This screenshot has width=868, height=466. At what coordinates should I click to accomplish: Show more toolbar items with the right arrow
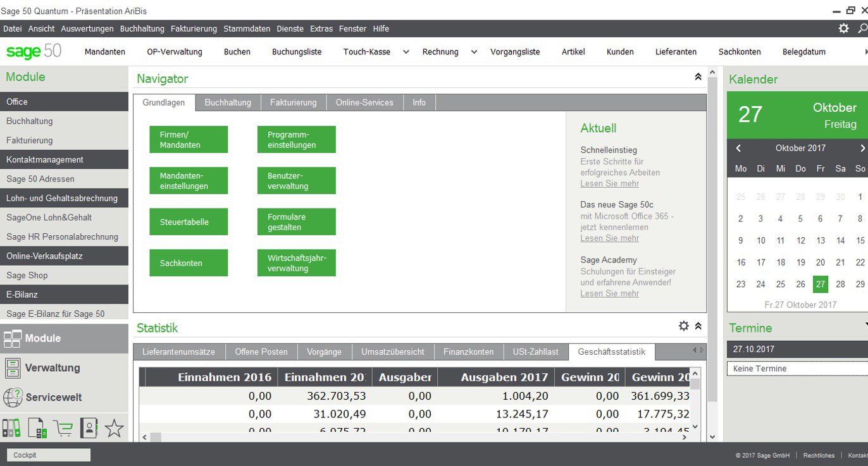click(x=865, y=52)
